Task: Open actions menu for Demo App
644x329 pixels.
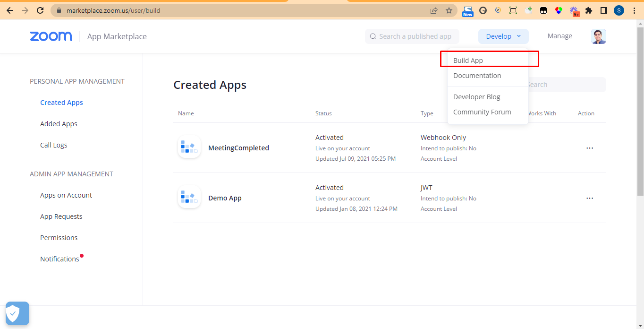Action: [x=589, y=198]
